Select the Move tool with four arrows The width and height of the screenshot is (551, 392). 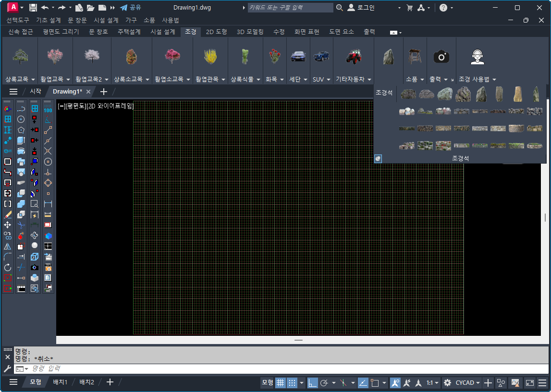[8, 225]
